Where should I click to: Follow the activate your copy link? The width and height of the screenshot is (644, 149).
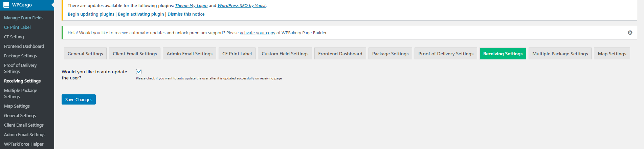pyautogui.click(x=258, y=33)
